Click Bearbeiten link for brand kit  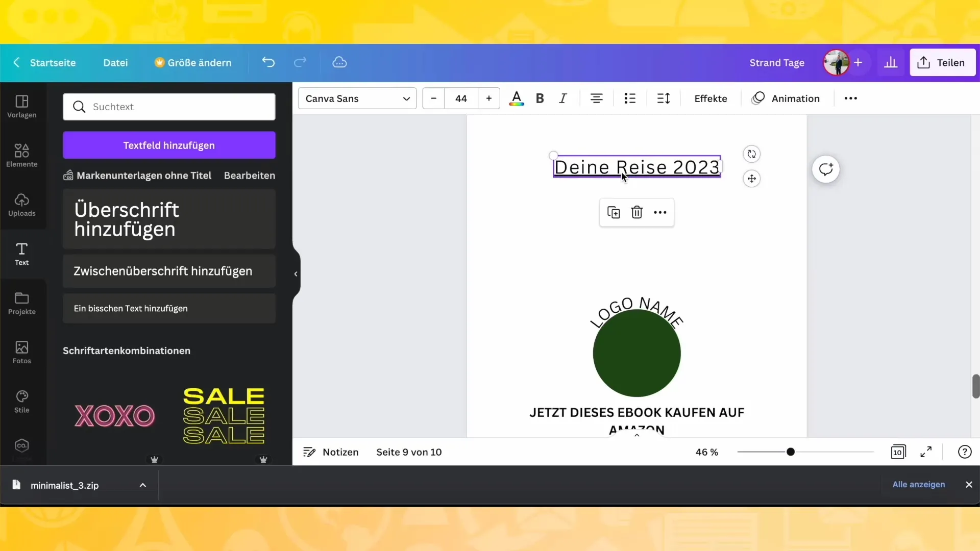click(x=249, y=176)
